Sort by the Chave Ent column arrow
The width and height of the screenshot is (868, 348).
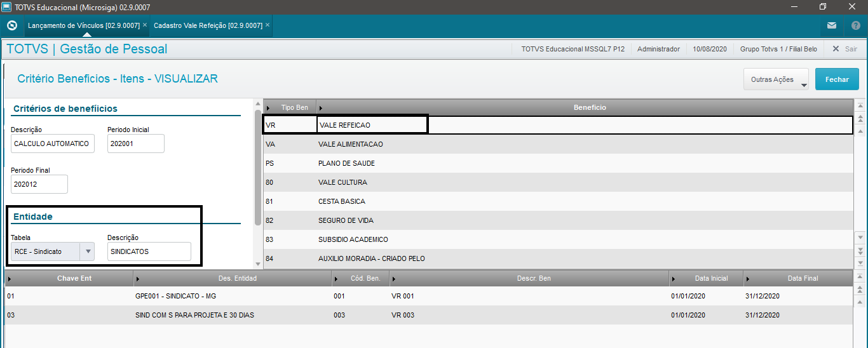(x=10, y=279)
